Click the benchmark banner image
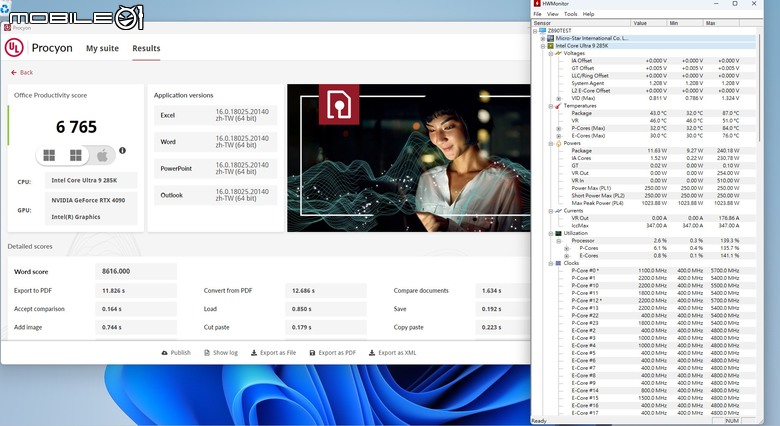The width and height of the screenshot is (780, 426). (408, 157)
